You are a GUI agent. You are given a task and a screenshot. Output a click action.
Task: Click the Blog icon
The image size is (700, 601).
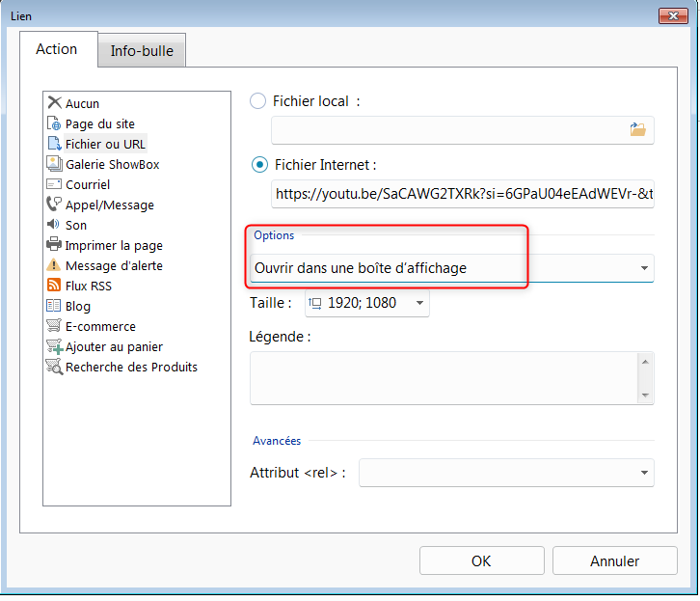click(x=54, y=306)
